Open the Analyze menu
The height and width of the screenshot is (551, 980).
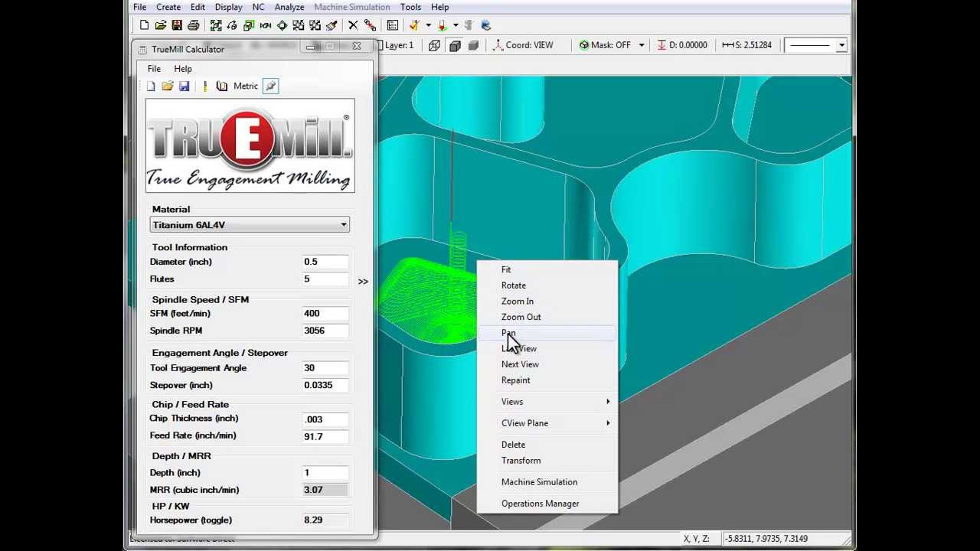pyautogui.click(x=289, y=7)
